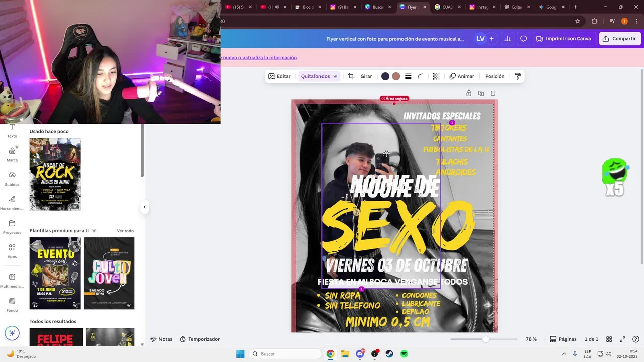Viewport: 644px width, 362px height.
Task: Open the Proyectos folder panel
Action: click(x=12, y=226)
